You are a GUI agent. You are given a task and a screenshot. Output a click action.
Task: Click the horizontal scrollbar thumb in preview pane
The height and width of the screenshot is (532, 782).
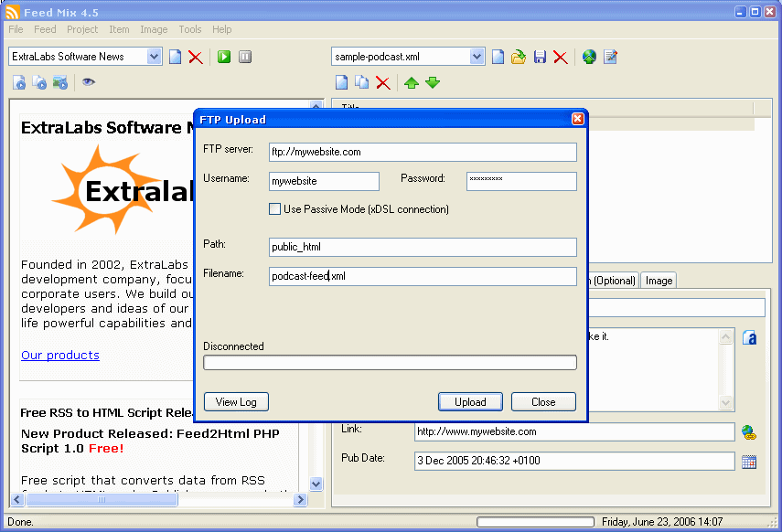(102, 499)
